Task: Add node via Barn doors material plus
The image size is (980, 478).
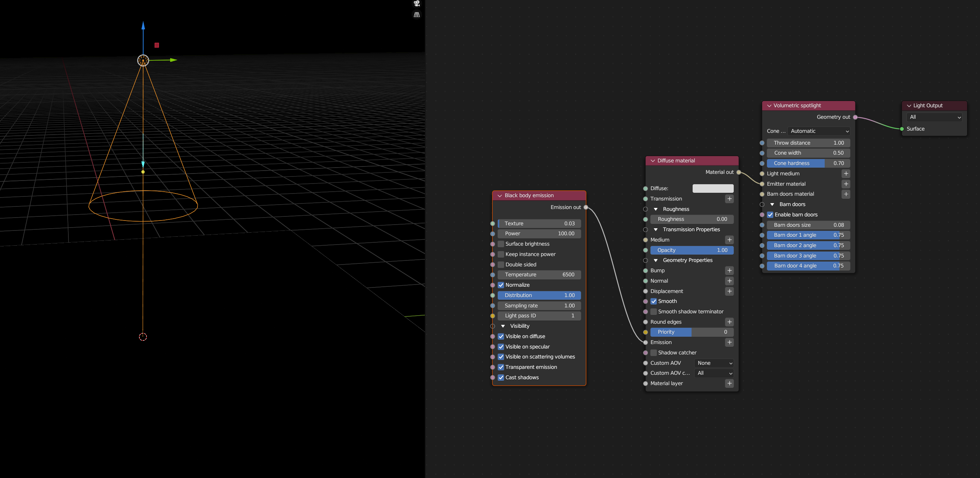Action: point(846,194)
